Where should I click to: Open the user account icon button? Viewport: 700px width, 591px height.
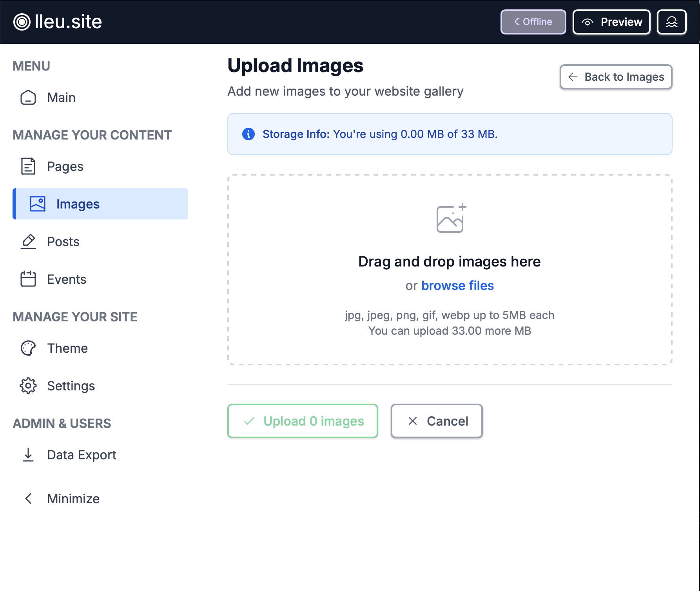pyautogui.click(x=671, y=22)
